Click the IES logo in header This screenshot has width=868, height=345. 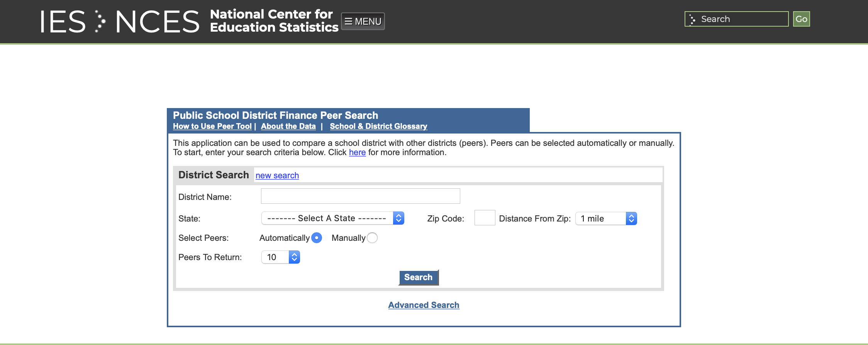pyautogui.click(x=63, y=22)
